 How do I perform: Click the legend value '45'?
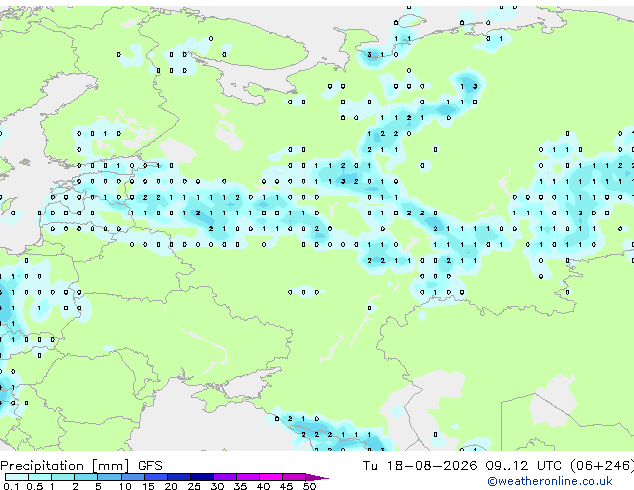click(x=286, y=486)
